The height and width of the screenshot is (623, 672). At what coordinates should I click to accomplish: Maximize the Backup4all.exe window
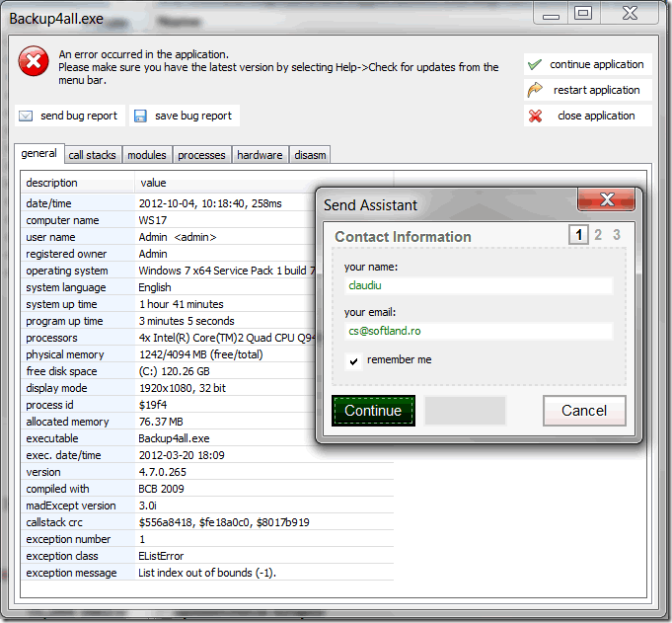point(583,13)
